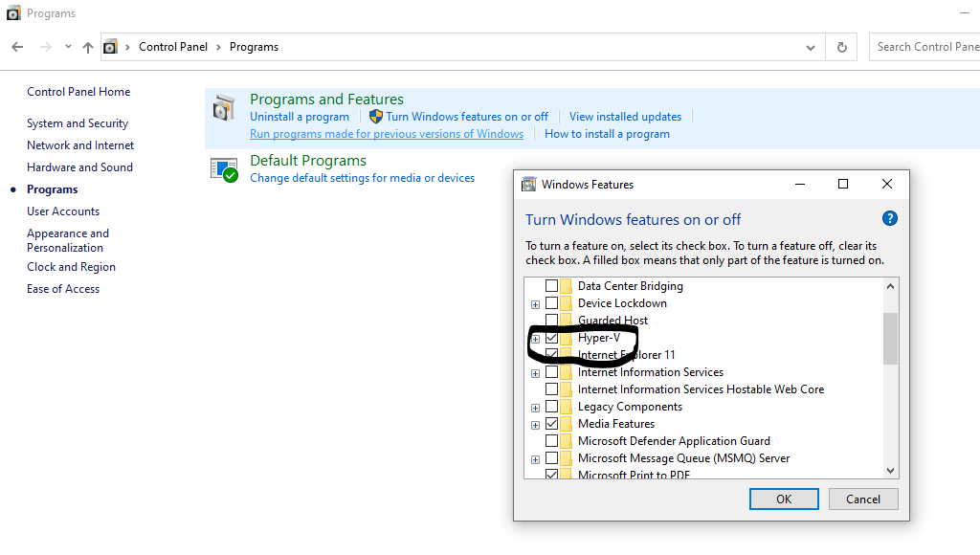Click the help question mark icon

[x=890, y=219]
